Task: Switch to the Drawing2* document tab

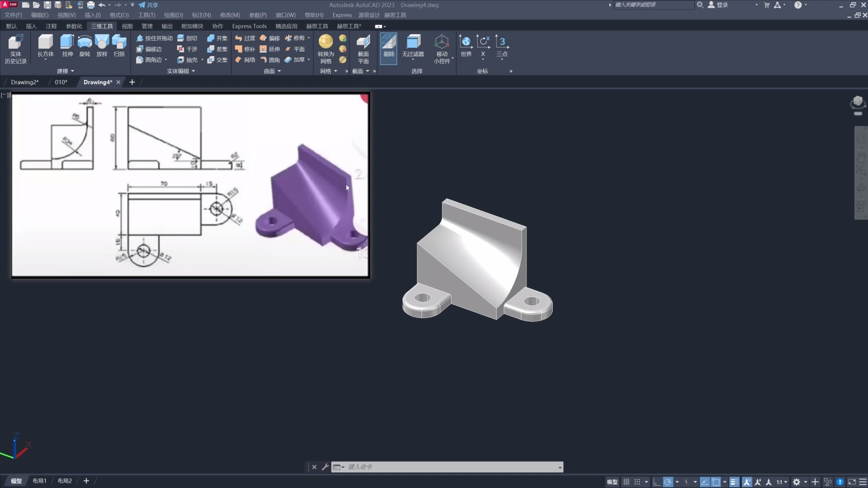Action: pos(24,82)
